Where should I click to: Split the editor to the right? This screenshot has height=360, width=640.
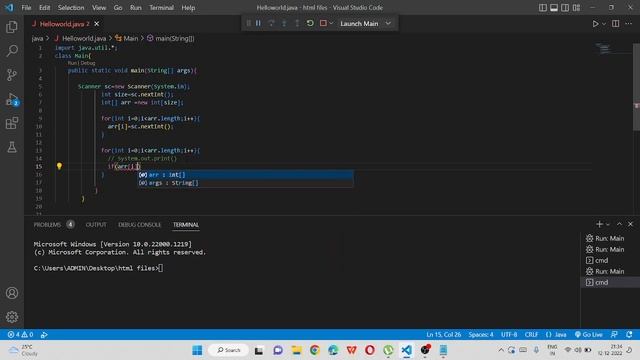(x=616, y=24)
